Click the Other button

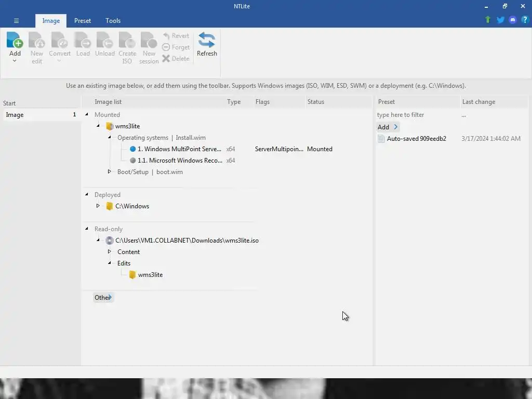pos(103,298)
